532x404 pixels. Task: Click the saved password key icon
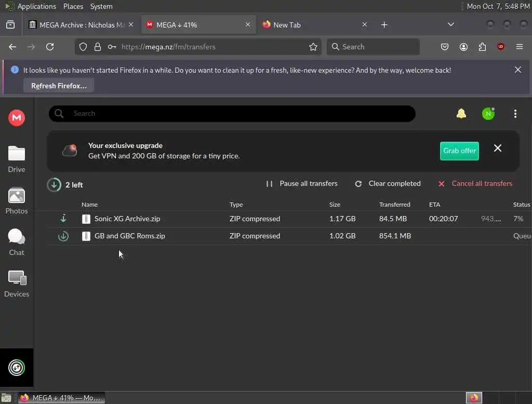click(112, 47)
